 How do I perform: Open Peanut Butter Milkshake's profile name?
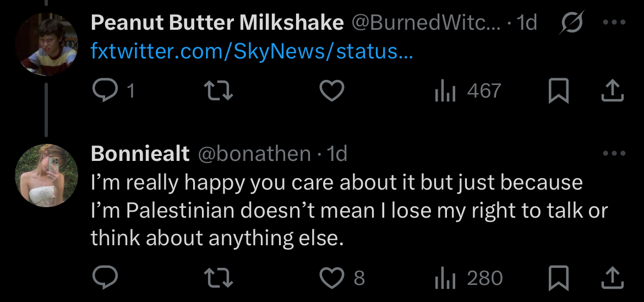click(x=217, y=22)
